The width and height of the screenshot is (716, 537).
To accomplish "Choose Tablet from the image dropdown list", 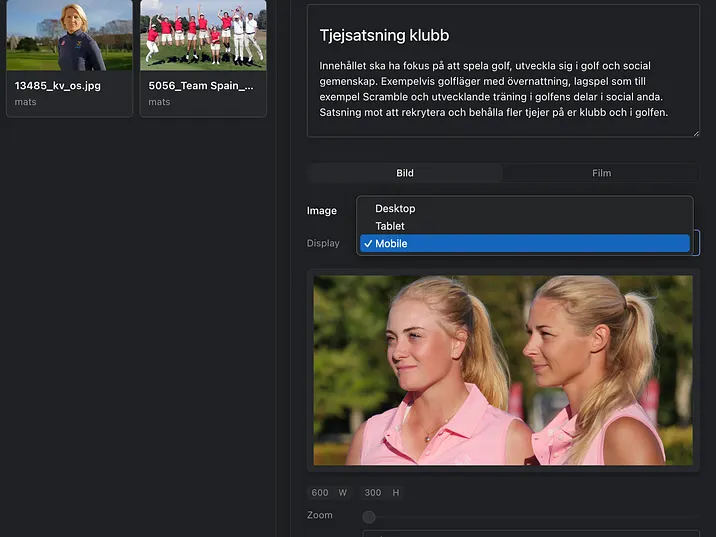I will 390,226.
